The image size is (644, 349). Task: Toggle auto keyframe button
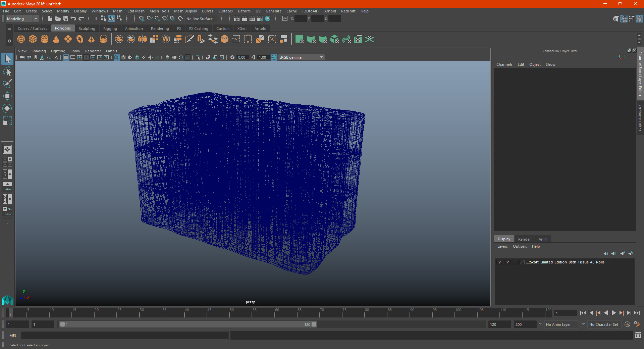tap(627, 325)
